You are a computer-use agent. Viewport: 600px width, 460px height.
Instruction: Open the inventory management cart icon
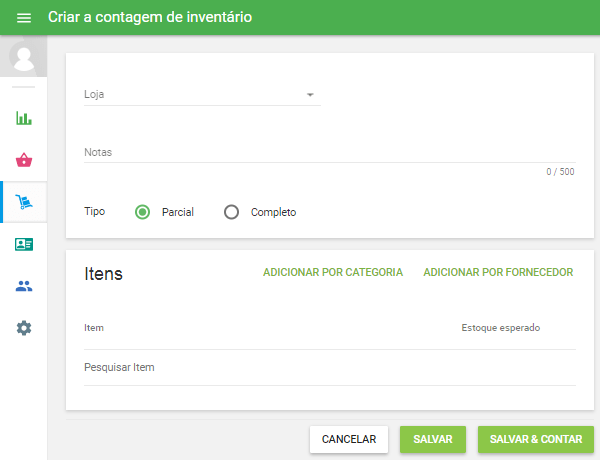pos(24,202)
